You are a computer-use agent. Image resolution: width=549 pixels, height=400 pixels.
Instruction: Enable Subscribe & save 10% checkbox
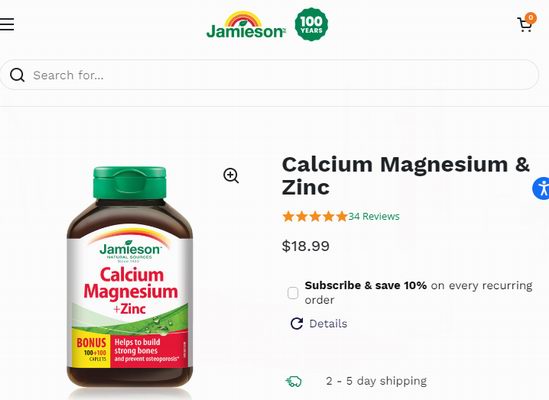pyautogui.click(x=293, y=293)
